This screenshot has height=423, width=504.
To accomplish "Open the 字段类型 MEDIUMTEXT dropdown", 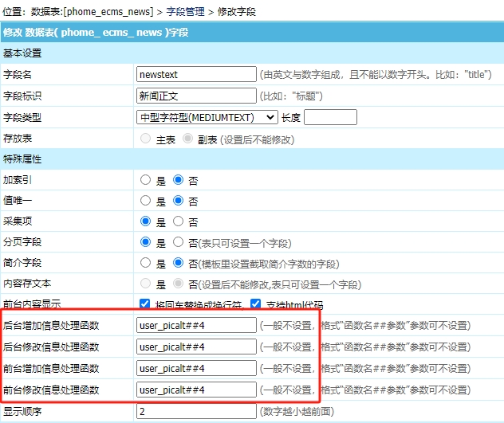I will [207, 117].
